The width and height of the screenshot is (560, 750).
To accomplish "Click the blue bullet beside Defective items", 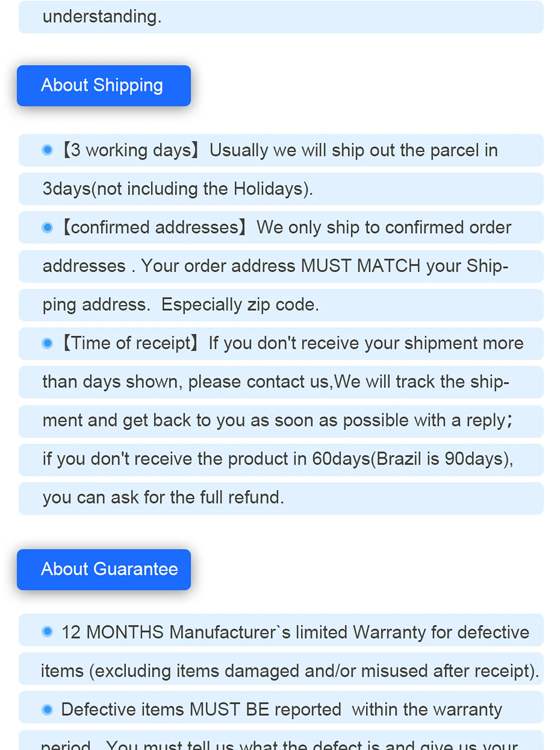I will [47, 709].
